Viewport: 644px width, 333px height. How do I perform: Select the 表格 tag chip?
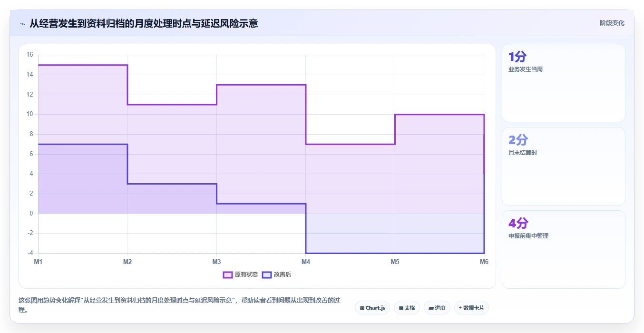coord(407,308)
